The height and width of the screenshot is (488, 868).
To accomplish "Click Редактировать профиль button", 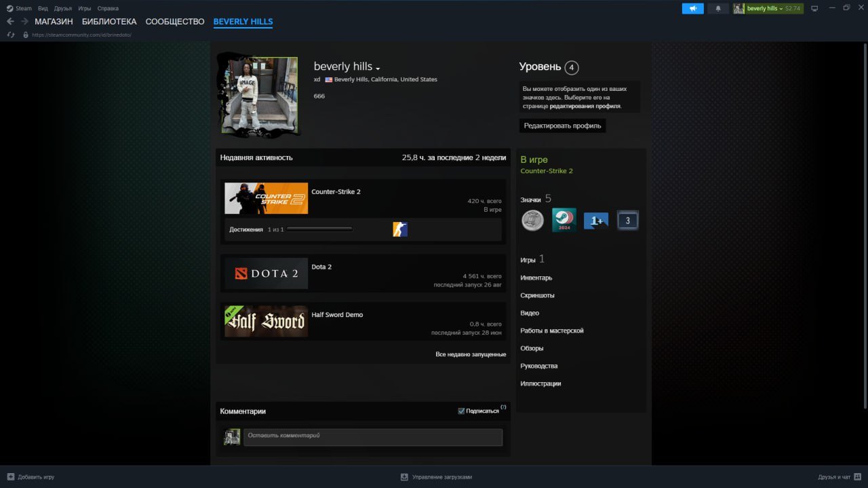I will click(x=562, y=126).
